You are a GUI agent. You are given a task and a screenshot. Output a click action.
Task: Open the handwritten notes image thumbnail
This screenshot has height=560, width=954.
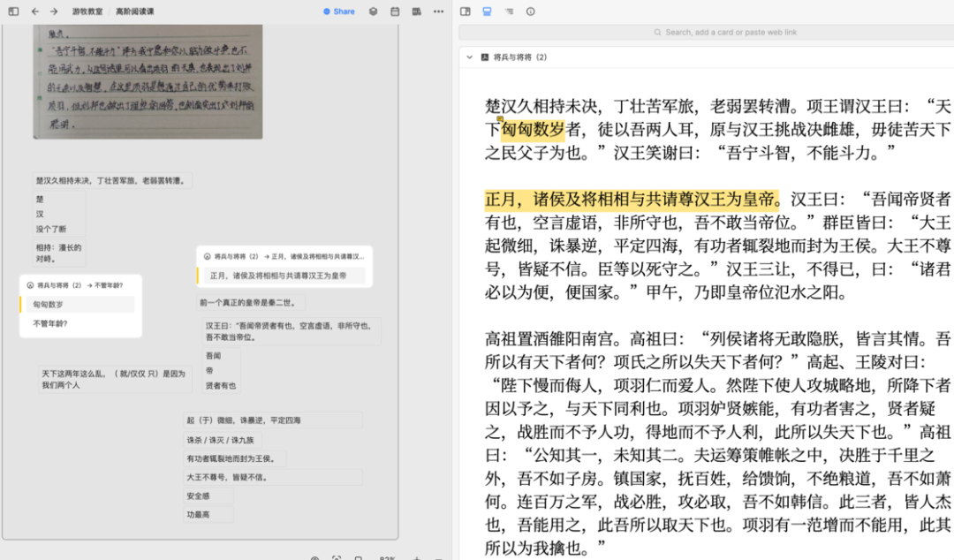(x=148, y=81)
